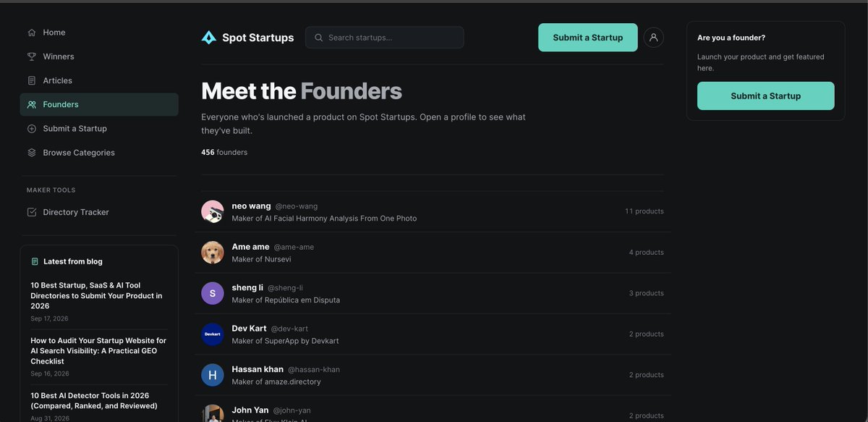This screenshot has width=868, height=422.
Task: Open Ame ame's dog avatar
Action: [213, 253]
